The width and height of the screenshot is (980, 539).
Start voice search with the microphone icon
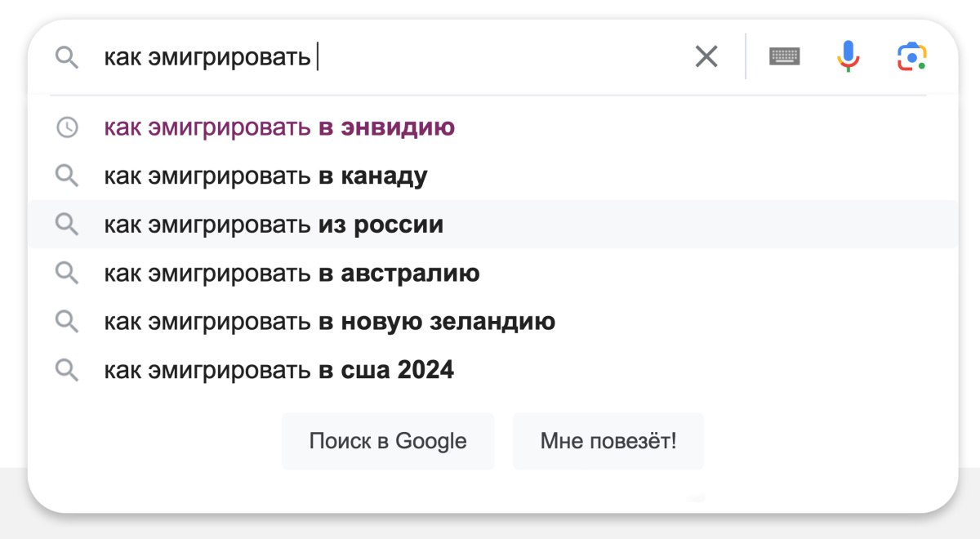(x=849, y=56)
